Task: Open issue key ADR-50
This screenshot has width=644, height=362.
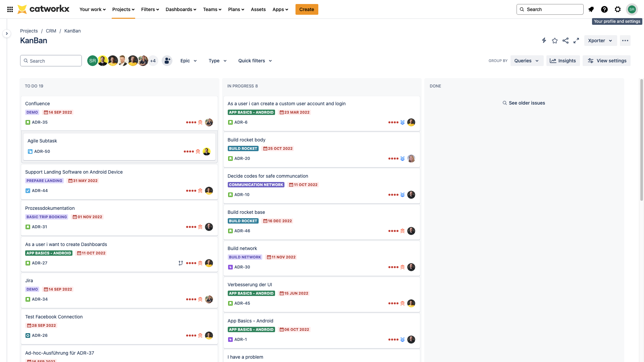Action: [42, 152]
